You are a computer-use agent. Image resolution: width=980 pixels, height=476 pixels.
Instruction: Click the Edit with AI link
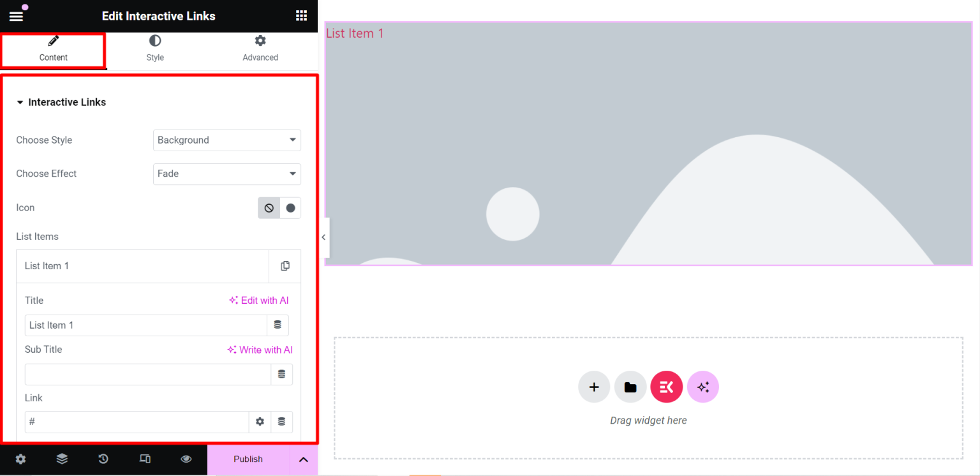[x=258, y=300]
